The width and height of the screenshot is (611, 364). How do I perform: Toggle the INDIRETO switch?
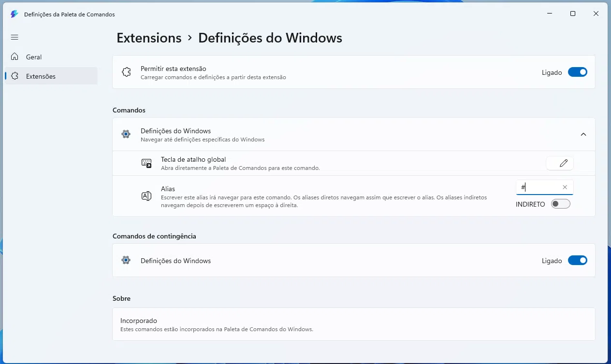[561, 204]
